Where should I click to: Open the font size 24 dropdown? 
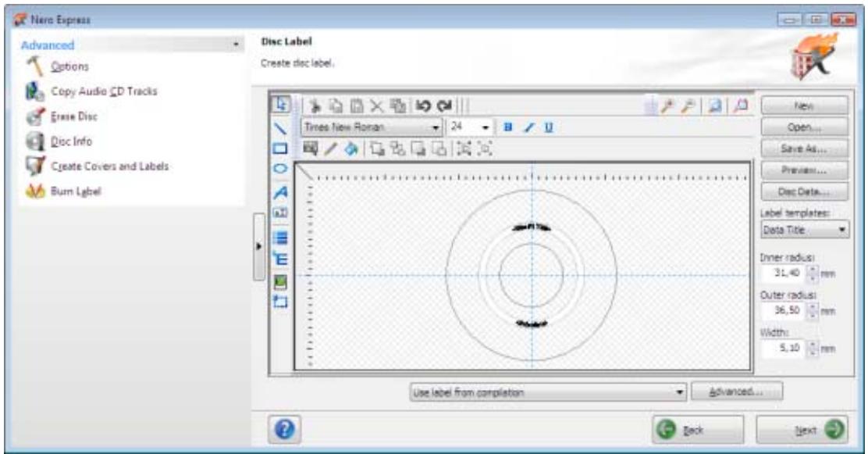(x=486, y=127)
